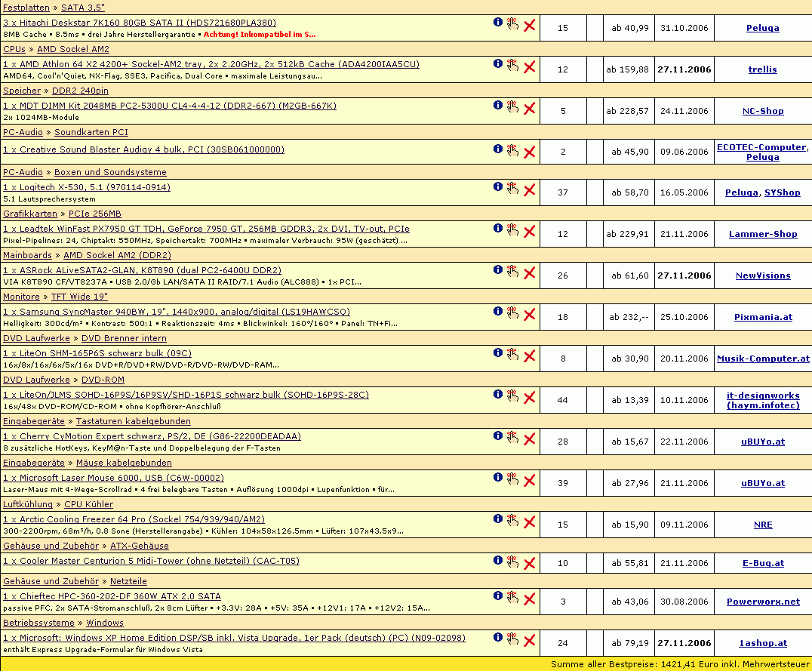Viewport: 812px width, 671px height.
Task: Open the CPU Kühler subcategory link
Action: tap(88, 504)
